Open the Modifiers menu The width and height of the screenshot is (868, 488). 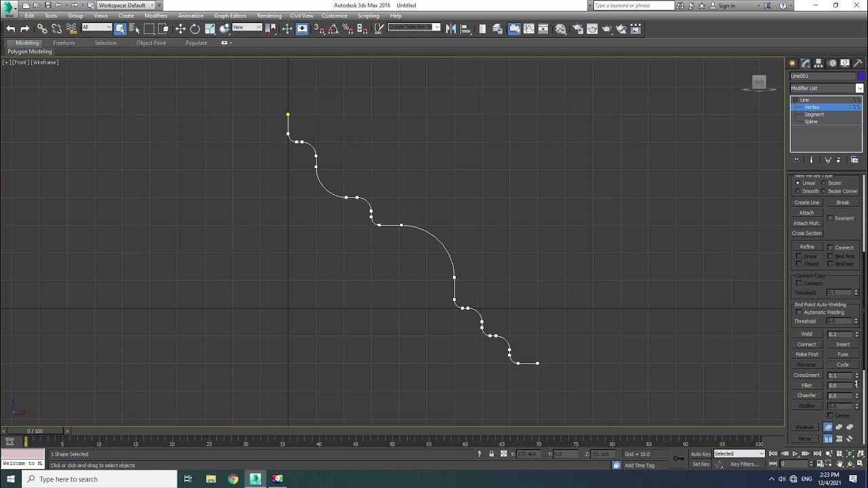156,16
